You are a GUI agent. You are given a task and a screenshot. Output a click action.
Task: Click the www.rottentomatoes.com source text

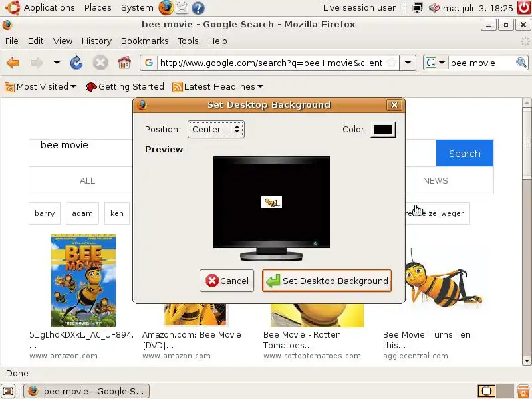(x=312, y=356)
